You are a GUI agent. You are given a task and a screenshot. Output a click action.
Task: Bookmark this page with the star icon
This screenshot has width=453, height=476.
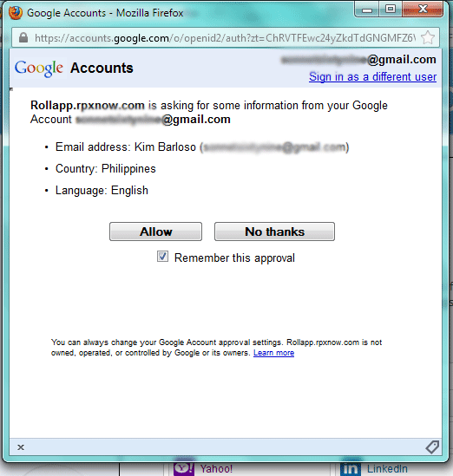coord(428,37)
